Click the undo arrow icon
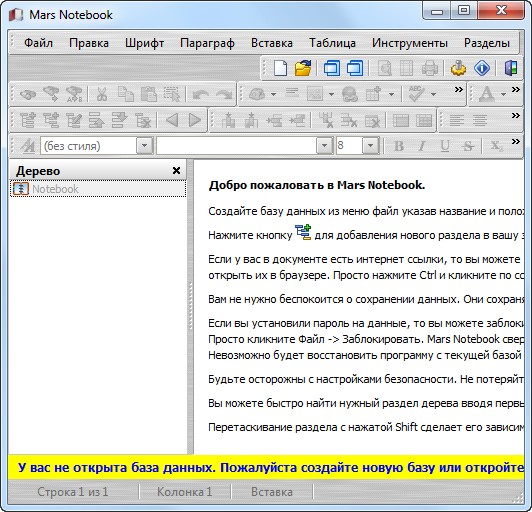The height and width of the screenshot is (512, 532). coord(201,94)
